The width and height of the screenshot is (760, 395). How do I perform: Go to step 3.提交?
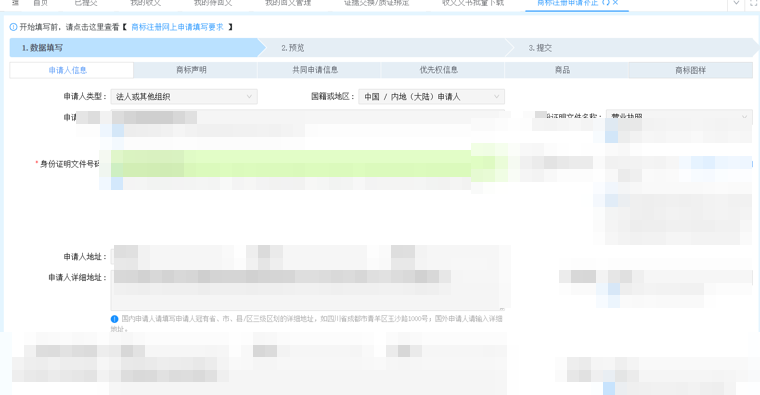pos(633,48)
